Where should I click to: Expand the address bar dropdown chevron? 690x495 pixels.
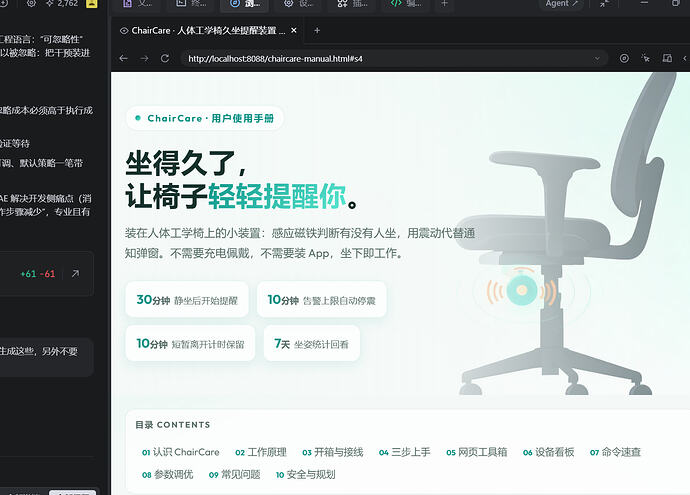click(597, 59)
